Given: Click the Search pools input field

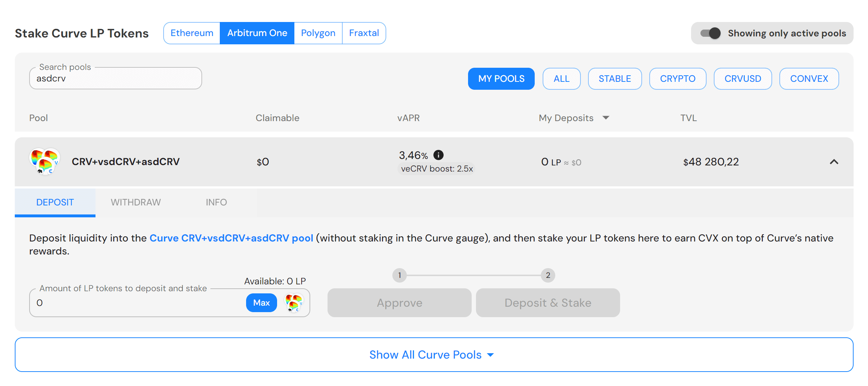Looking at the screenshot, I should tap(115, 78).
